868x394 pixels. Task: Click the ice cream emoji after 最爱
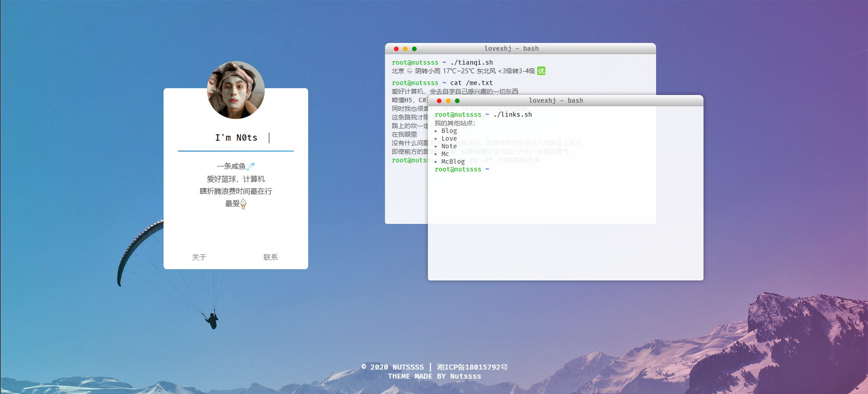[x=244, y=204]
